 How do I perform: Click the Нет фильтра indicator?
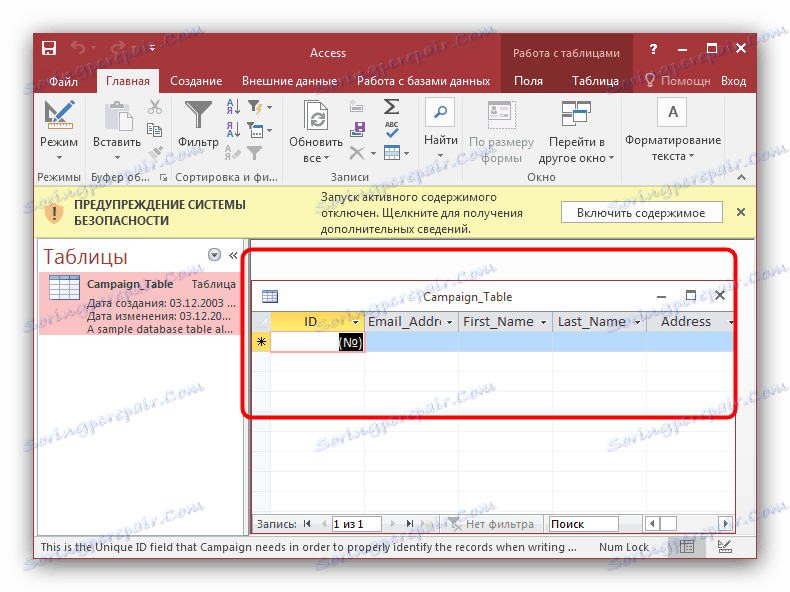[x=492, y=524]
